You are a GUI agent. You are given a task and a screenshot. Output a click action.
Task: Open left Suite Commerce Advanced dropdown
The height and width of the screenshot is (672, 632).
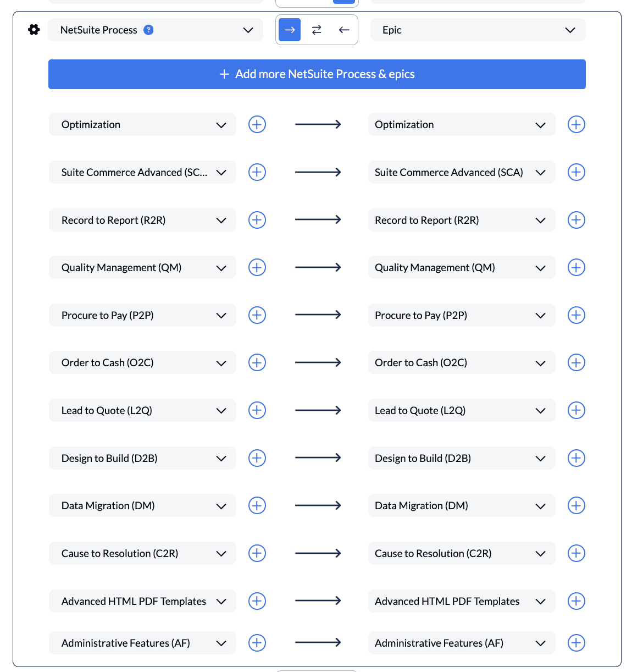[x=142, y=172]
